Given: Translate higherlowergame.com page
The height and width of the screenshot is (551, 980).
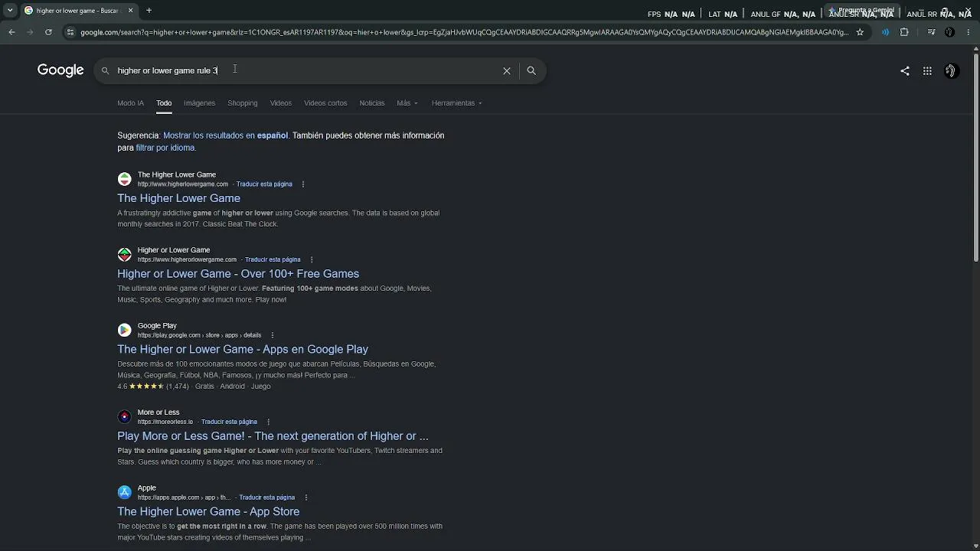Looking at the screenshot, I should pos(264,184).
